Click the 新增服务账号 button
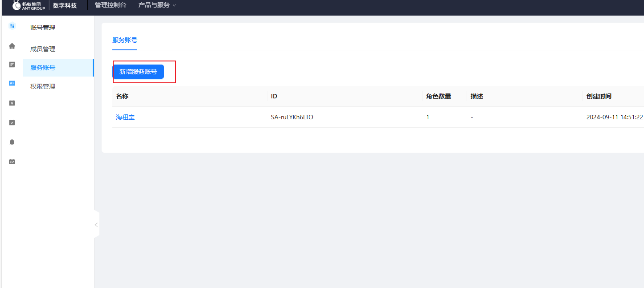The height and width of the screenshot is (288, 644). [138, 72]
